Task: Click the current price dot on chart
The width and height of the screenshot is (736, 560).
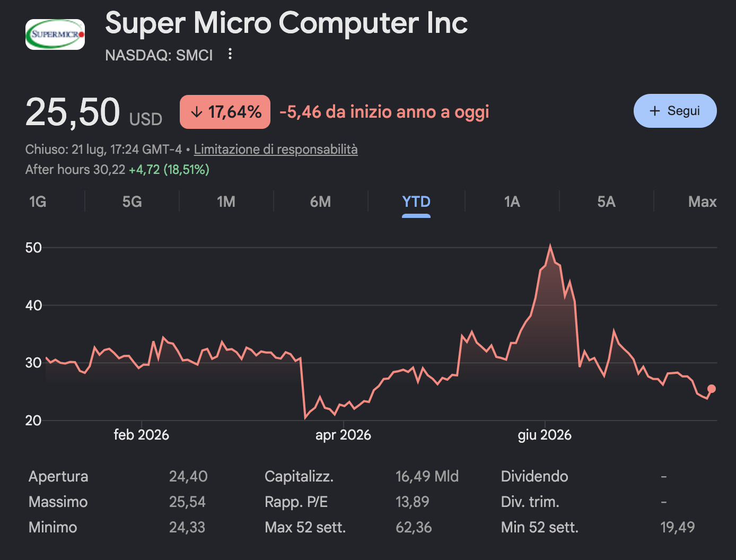Action: [x=712, y=389]
